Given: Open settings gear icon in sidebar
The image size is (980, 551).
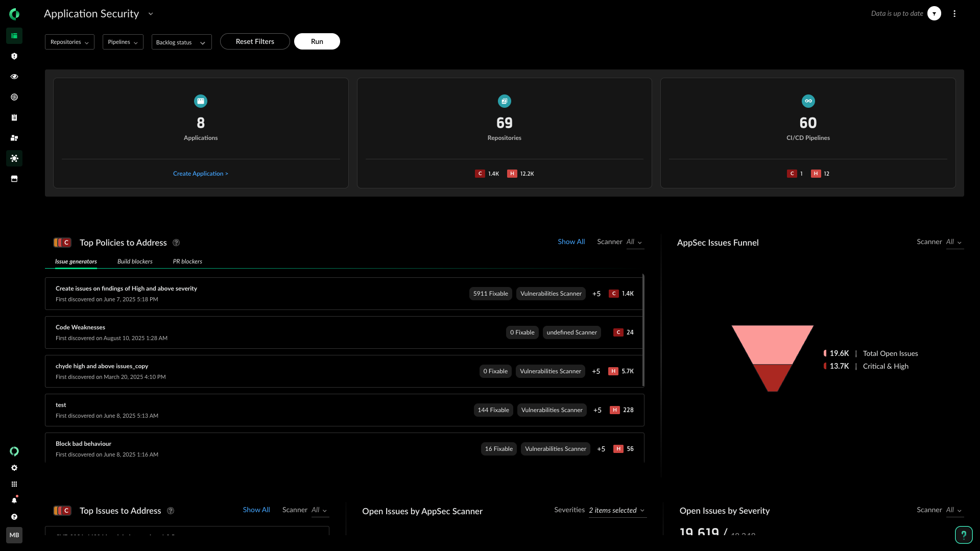Looking at the screenshot, I should click(x=14, y=468).
